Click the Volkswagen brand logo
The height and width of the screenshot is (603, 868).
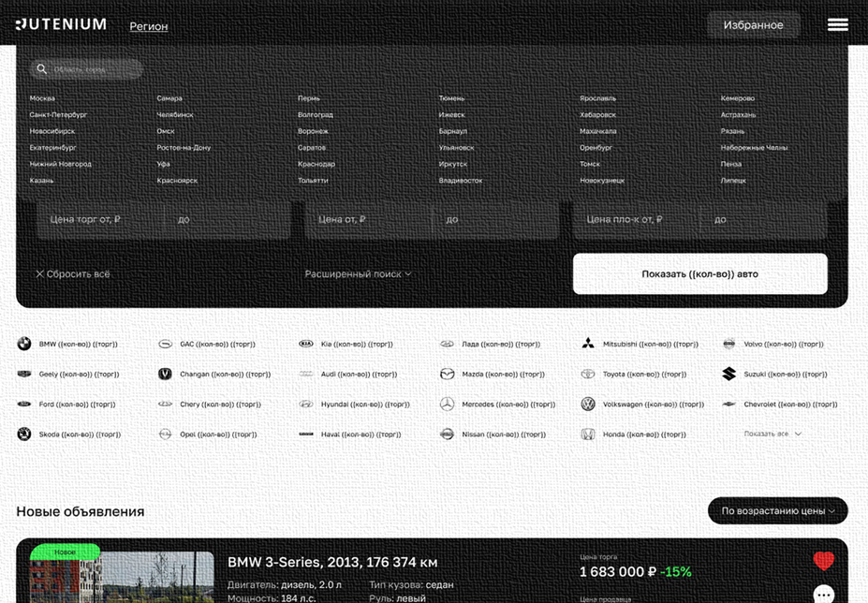pyautogui.click(x=588, y=404)
